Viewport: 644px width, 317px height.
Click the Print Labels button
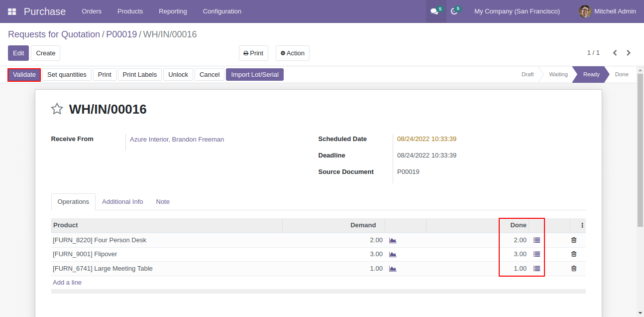(140, 75)
